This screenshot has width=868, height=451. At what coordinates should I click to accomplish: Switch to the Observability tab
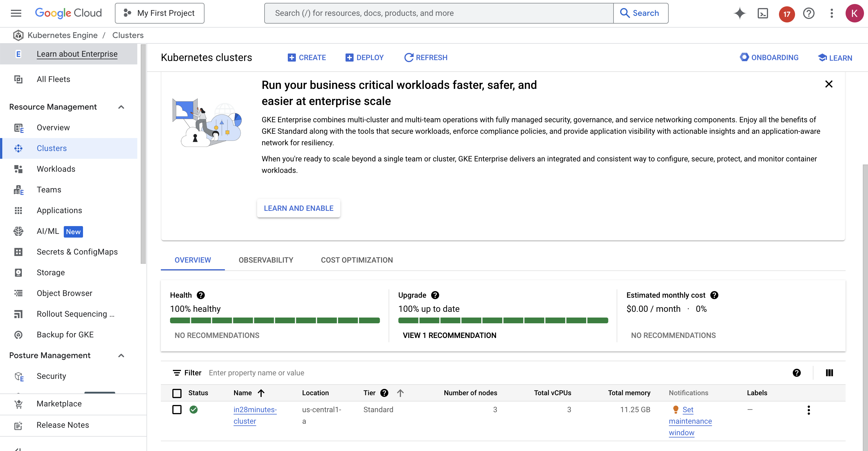tap(266, 260)
